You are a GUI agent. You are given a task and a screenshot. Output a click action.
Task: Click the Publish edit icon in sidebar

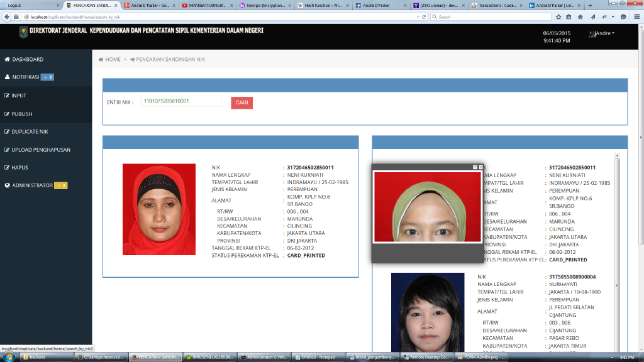tap(7, 114)
